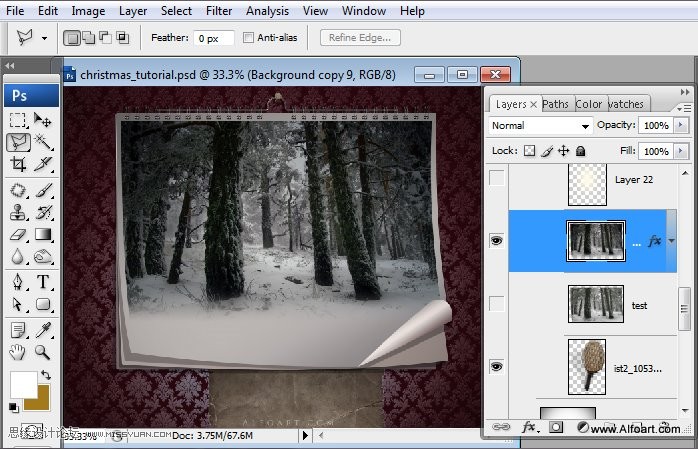The image size is (698, 449).
Task: Enable the Anti-alias checkbox
Action: point(248,38)
